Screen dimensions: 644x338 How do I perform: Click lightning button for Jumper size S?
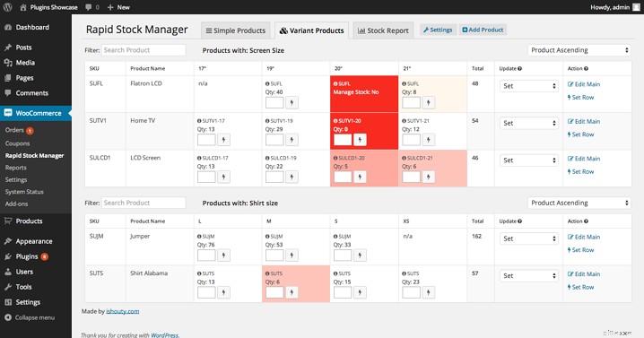360,255
